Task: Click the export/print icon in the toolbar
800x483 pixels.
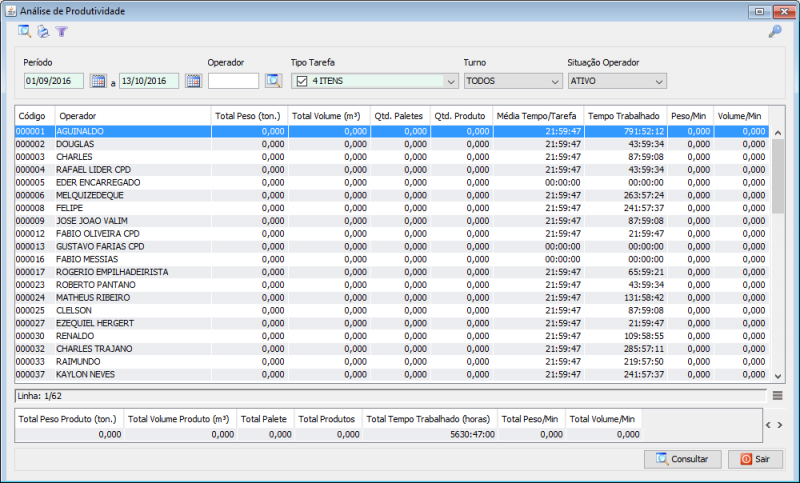Action: pyautogui.click(x=43, y=32)
